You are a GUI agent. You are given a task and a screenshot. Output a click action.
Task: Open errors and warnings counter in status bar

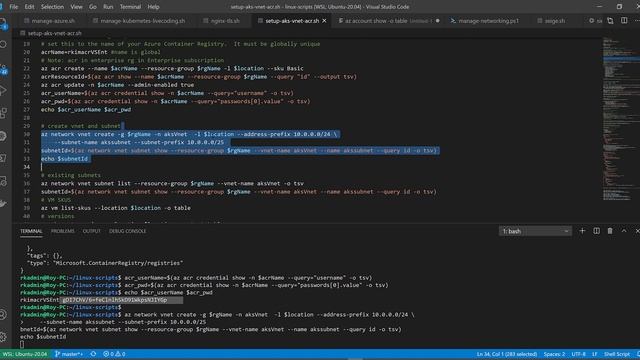[x=114, y=354]
